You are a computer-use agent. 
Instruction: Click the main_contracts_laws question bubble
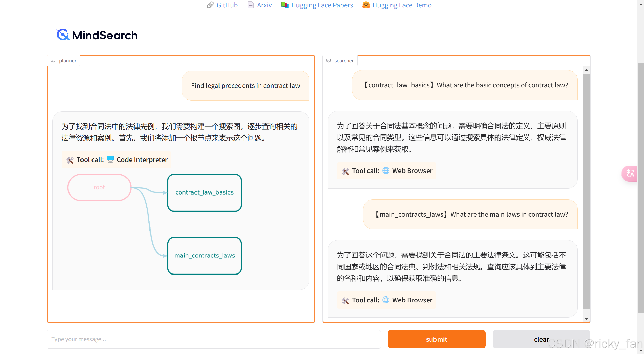click(x=470, y=214)
